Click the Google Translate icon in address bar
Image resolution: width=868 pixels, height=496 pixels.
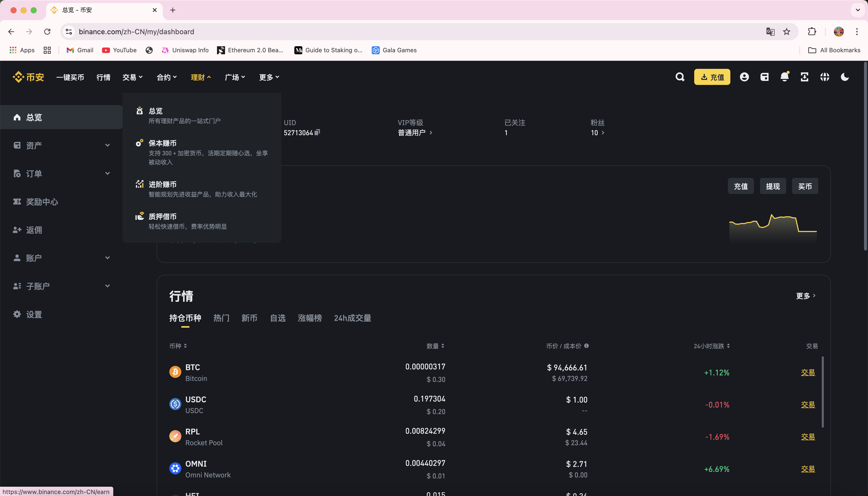click(770, 32)
